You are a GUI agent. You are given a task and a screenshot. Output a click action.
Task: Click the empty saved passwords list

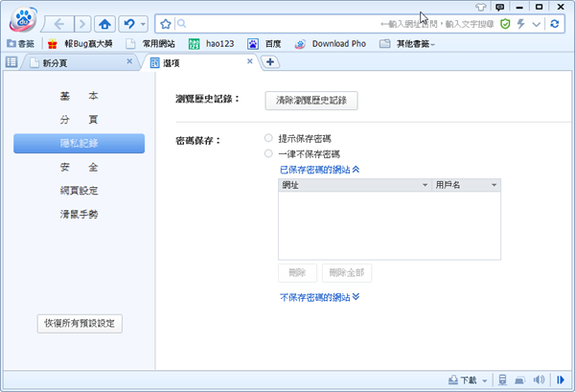point(389,225)
